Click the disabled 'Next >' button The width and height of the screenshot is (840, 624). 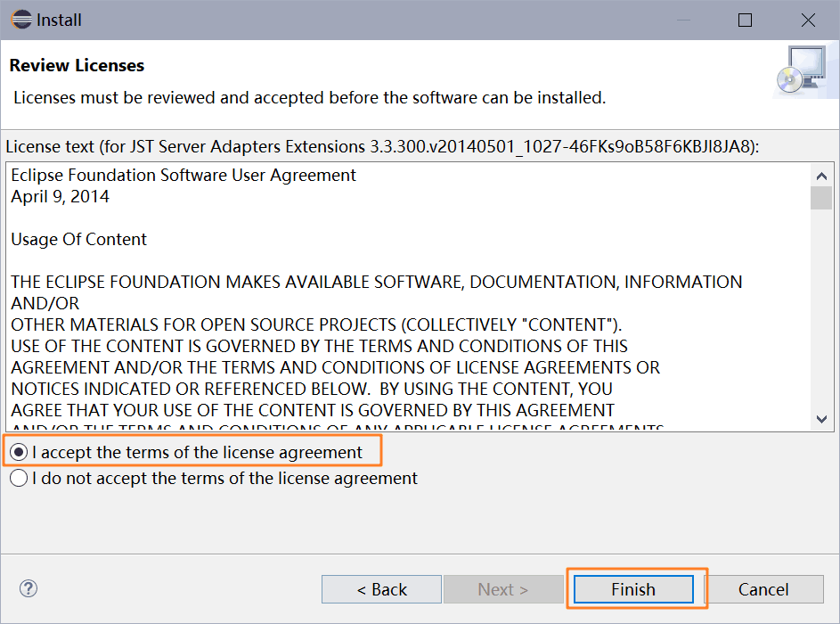503,589
